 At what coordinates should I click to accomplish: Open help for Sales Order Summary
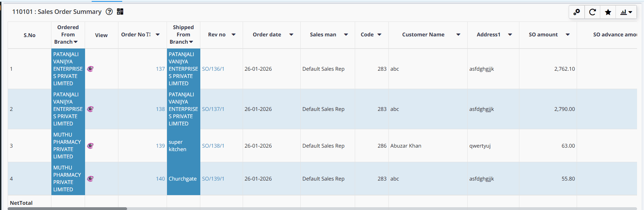(x=109, y=12)
